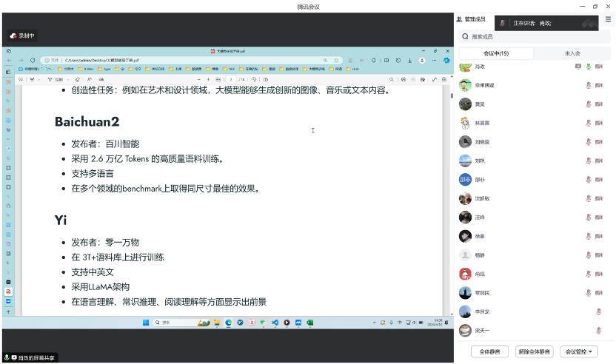Click the Edge three-dot more menu

434,60
